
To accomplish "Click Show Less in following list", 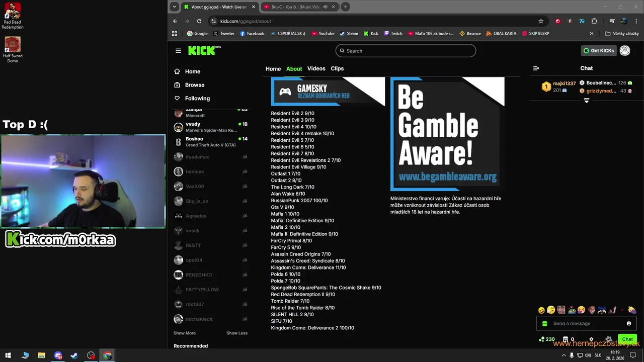I will click(237, 333).
